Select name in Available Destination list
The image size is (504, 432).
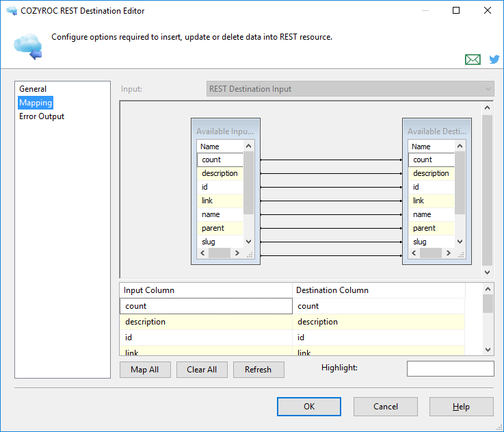[432, 214]
